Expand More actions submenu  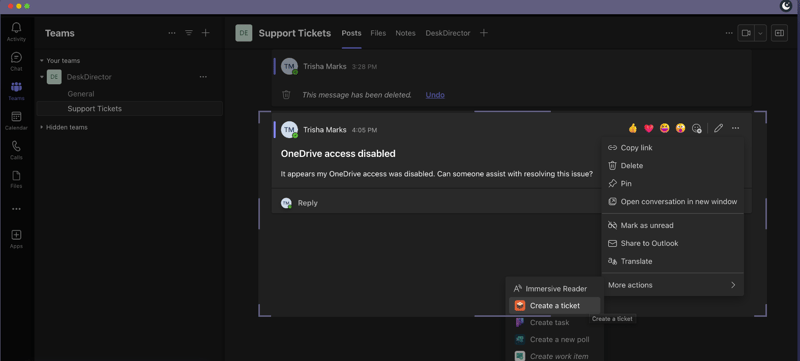pyautogui.click(x=672, y=285)
